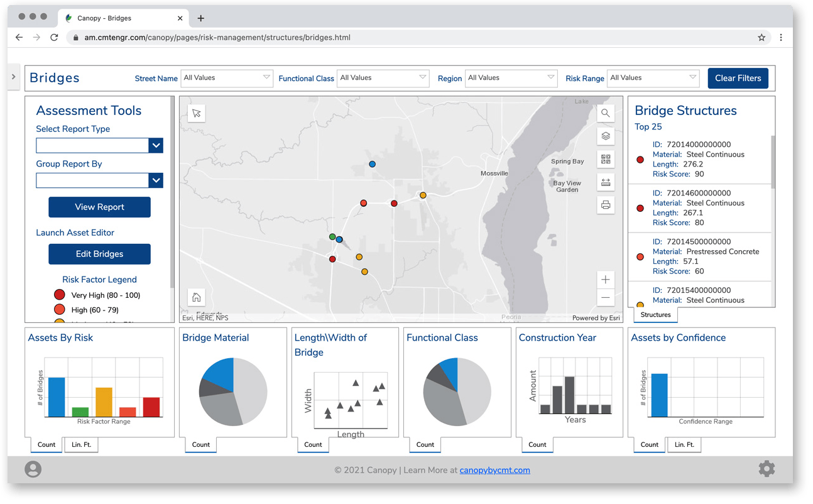This screenshot has width=813, height=504.
Task: Open the Region filter dropdown
Action: (x=511, y=78)
